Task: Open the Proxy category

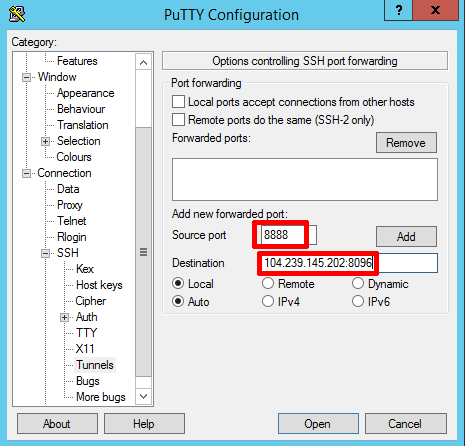Action: pos(70,205)
